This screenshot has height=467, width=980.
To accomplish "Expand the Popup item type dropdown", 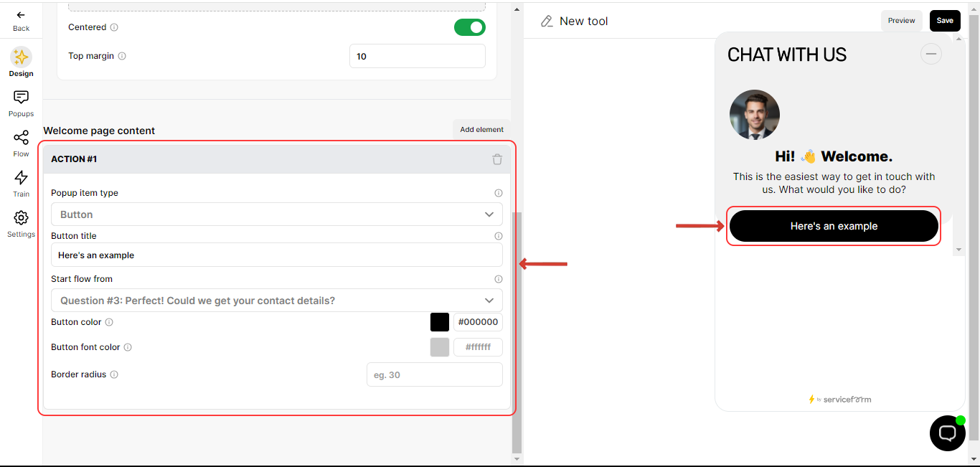I will [x=277, y=214].
